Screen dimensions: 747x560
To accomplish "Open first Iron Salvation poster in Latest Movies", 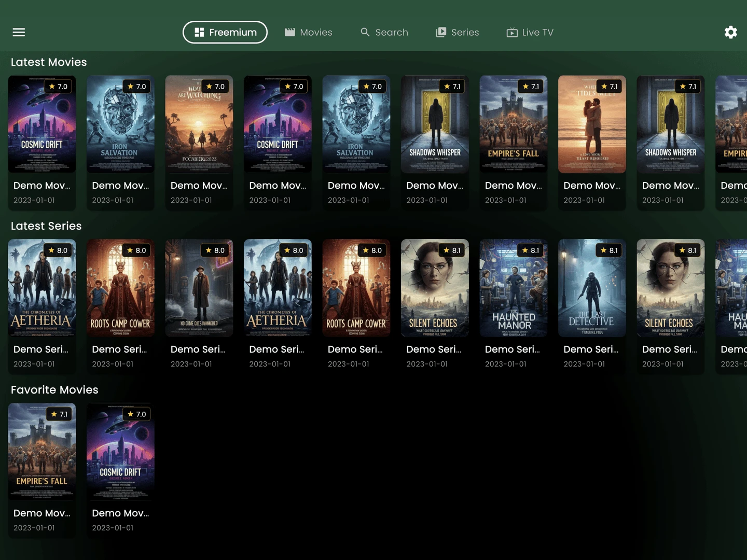I will tap(120, 124).
